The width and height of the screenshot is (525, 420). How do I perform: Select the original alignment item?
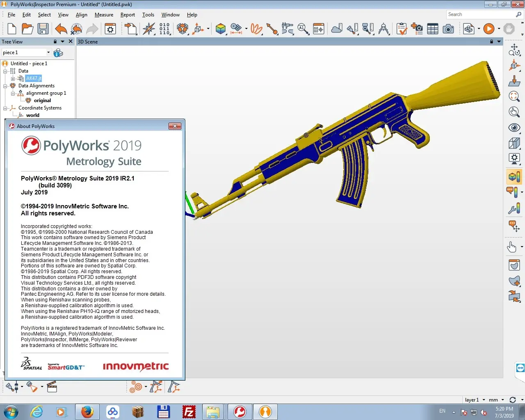pyautogui.click(x=42, y=100)
